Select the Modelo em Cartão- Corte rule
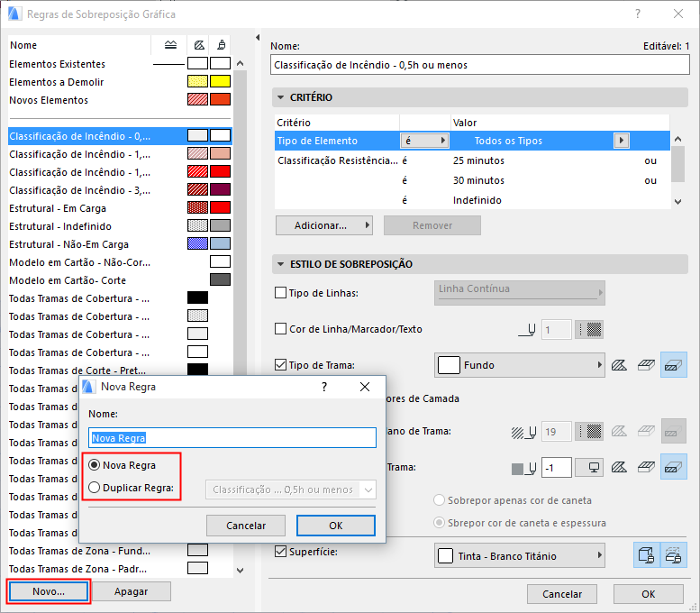The height and width of the screenshot is (613, 700). coord(120,280)
